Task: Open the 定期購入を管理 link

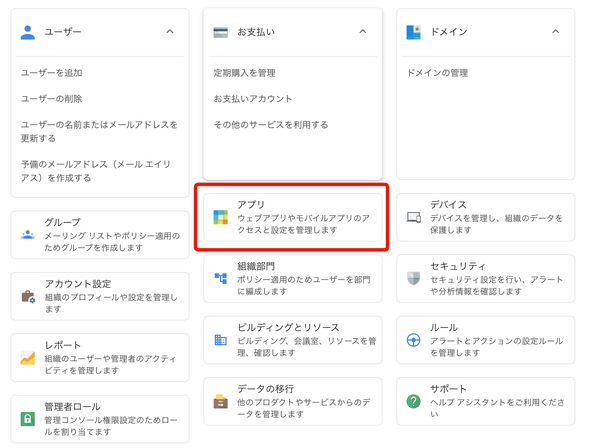Action: (x=245, y=73)
